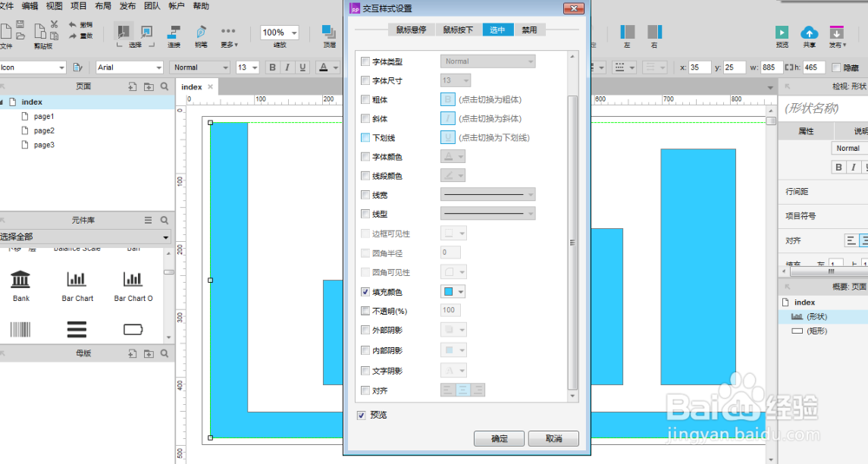868x464 pixels.
Task: Open the 视图 menu
Action: [54, 6]
